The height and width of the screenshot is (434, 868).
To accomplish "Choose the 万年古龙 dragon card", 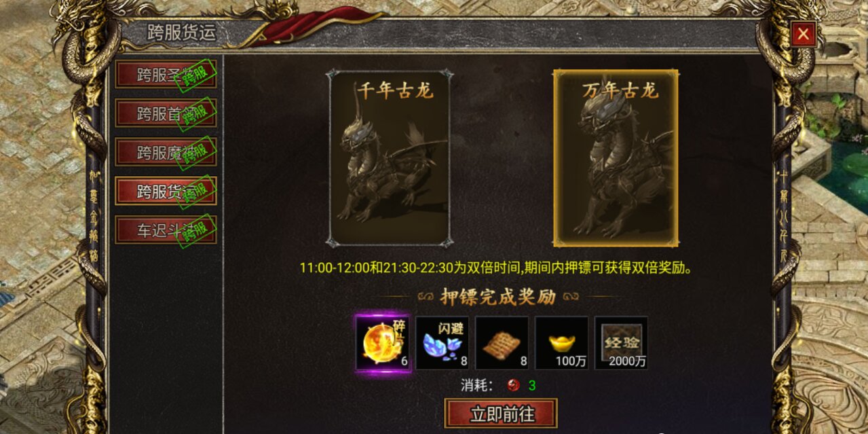I will 616,158.
